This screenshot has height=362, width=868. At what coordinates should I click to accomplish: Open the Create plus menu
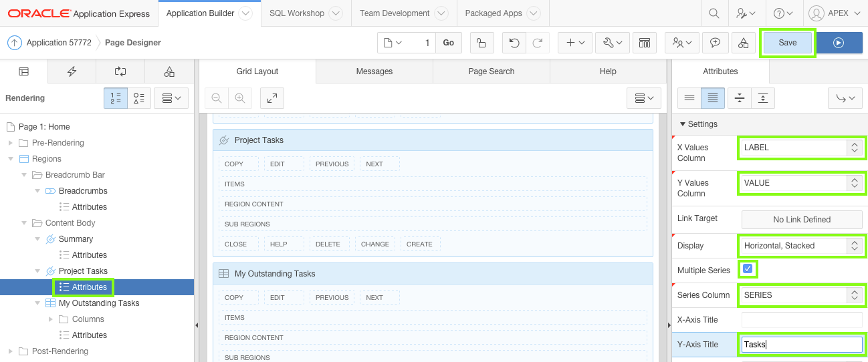[575, 43]
